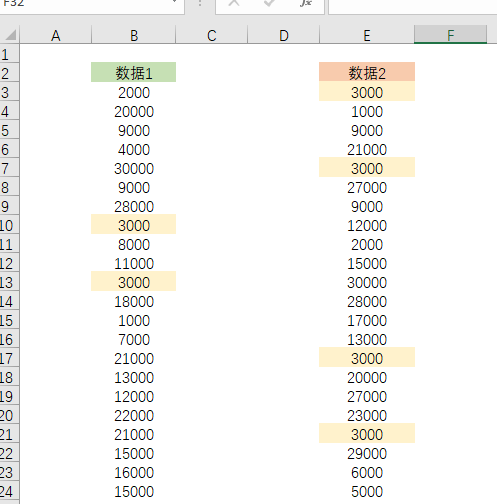Select cell B20 containing 22000
Image resolution: width=497 pixels, height=504 pixels.
(133, 415)
